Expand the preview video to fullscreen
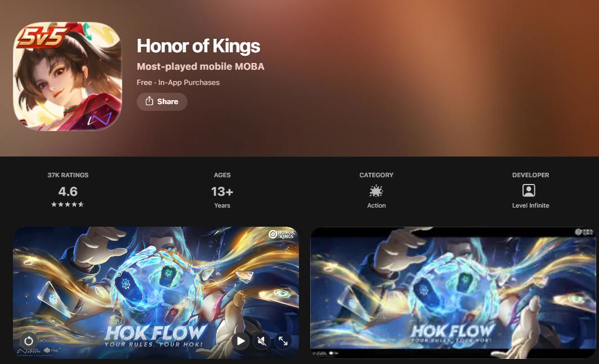 click(x=283, y=341)
